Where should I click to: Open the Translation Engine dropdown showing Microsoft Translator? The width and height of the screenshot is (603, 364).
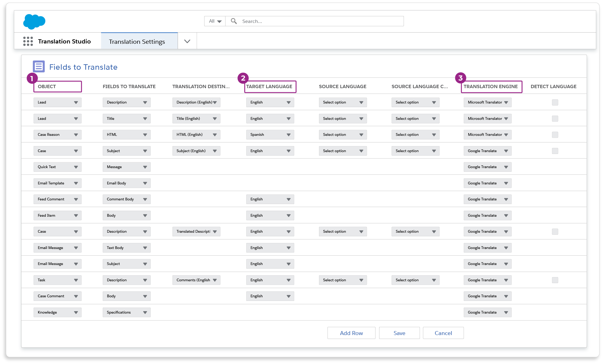tap(487, 102)
